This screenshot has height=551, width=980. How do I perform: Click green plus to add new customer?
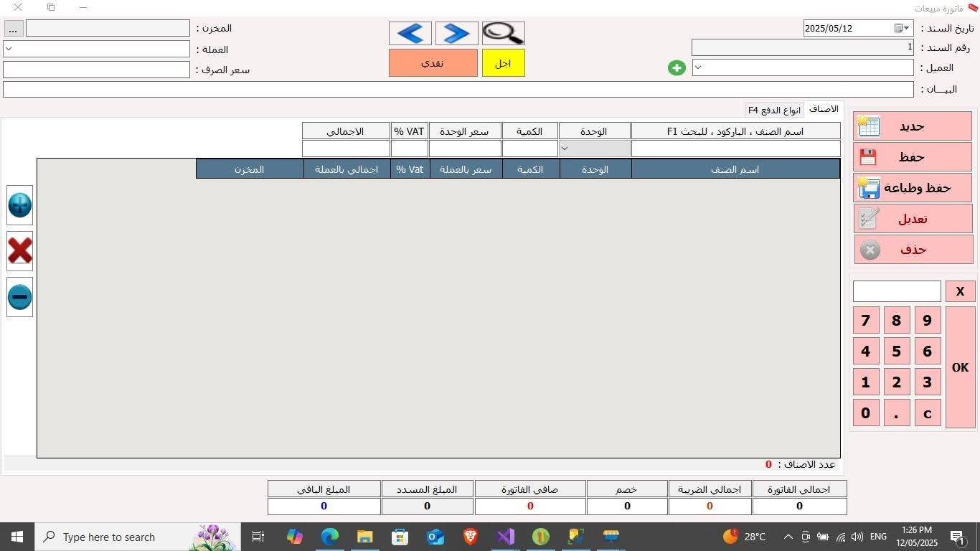click(677, 67)
